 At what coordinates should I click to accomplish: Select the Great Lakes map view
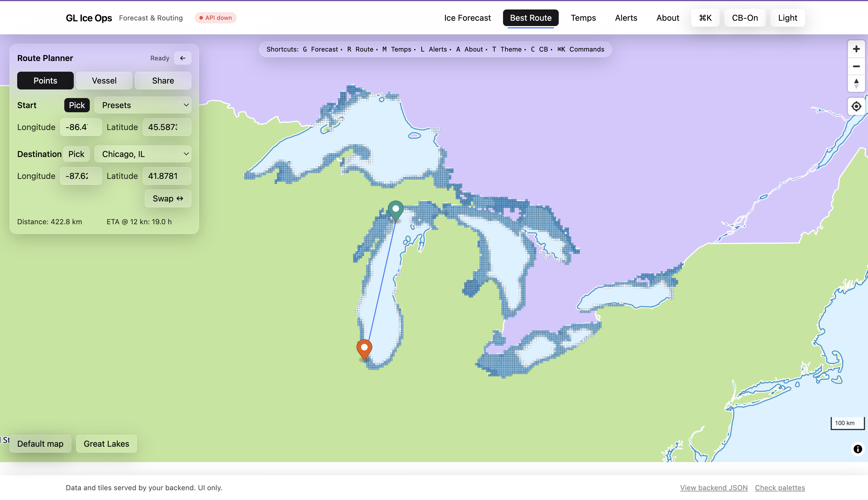pyautogui.click(x=106, y=444)
